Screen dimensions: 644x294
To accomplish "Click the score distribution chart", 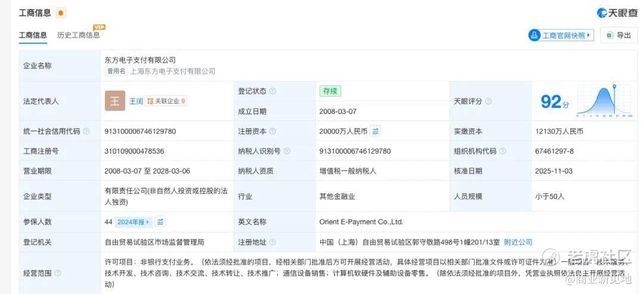I will pos(604,101).
